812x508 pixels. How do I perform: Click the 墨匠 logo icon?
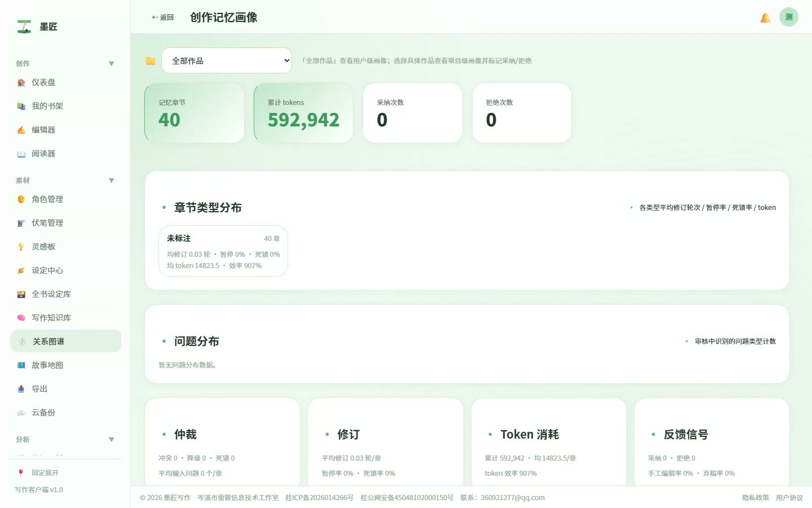point(24,27)
